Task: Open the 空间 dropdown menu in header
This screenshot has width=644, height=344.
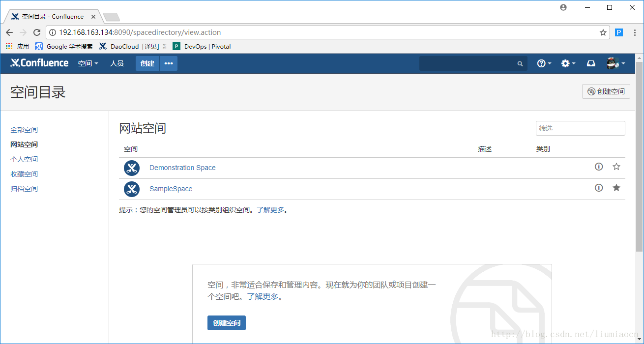Action: [88, 63]
